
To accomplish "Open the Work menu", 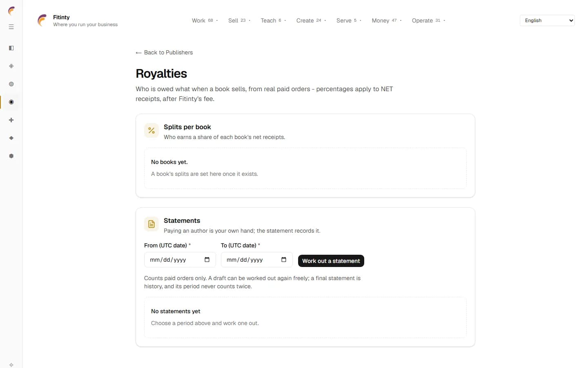I will coord(205,20).
